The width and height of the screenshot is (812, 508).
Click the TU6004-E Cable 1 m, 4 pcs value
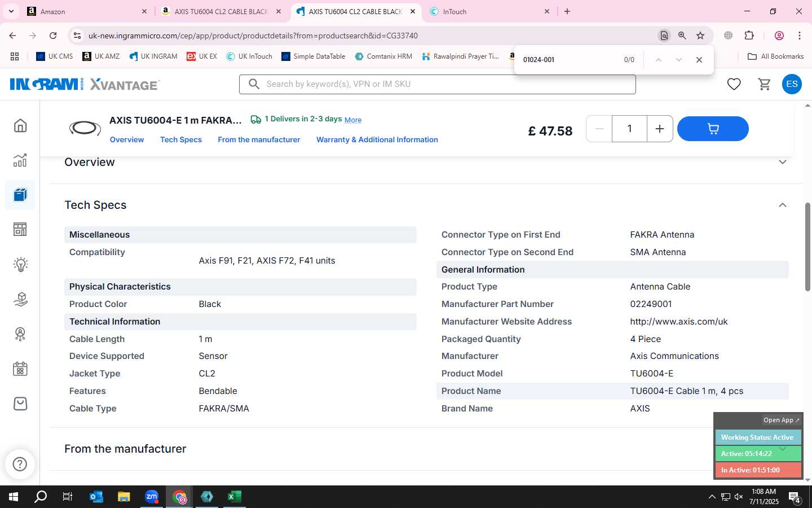point(687,391)
